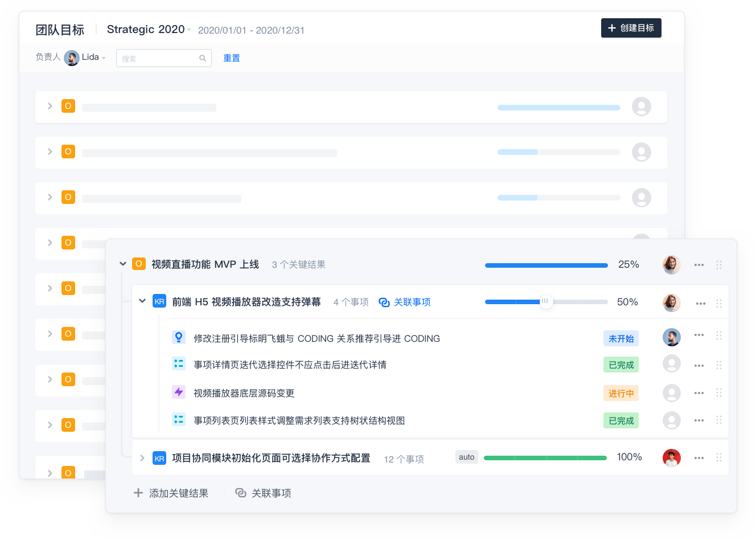Click the list icon beside 事项详情页迭代选择控件 item
This screenshot has width=756, height=540.
tap(179, 363)
